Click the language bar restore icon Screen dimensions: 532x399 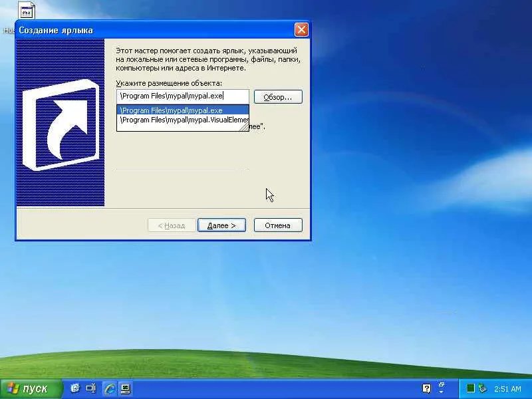(442, 385)
